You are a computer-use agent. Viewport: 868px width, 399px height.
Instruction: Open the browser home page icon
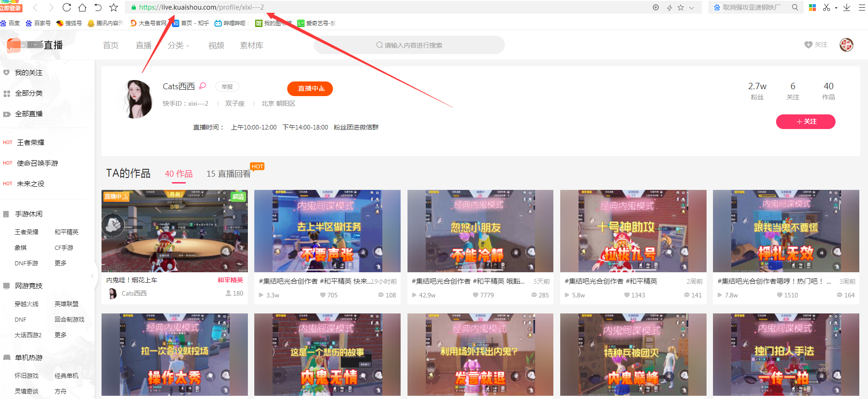(x=82, y=7)
